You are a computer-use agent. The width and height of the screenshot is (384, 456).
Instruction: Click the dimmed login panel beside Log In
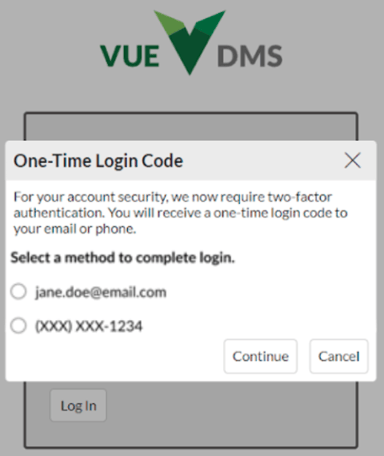(x=230, y=413)
